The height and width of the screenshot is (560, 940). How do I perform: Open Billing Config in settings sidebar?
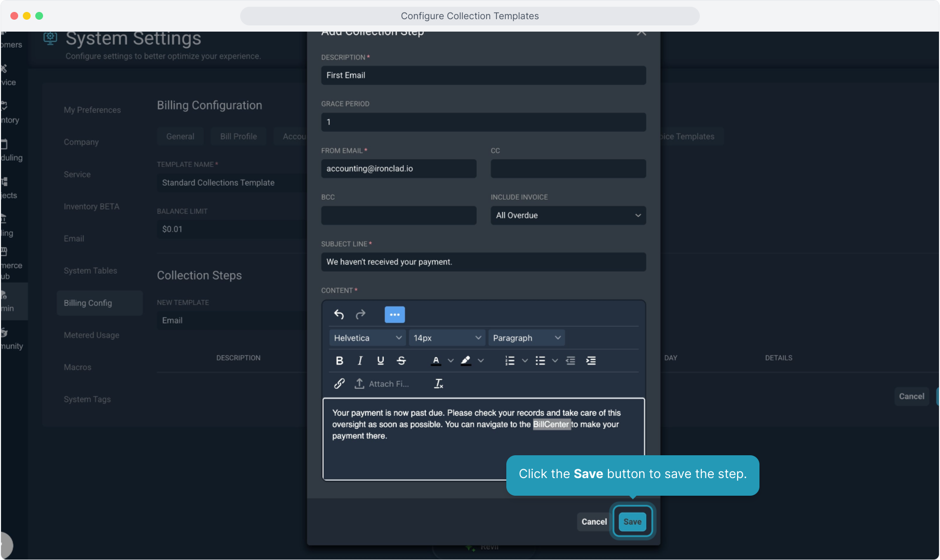click(x=88, y=303)
